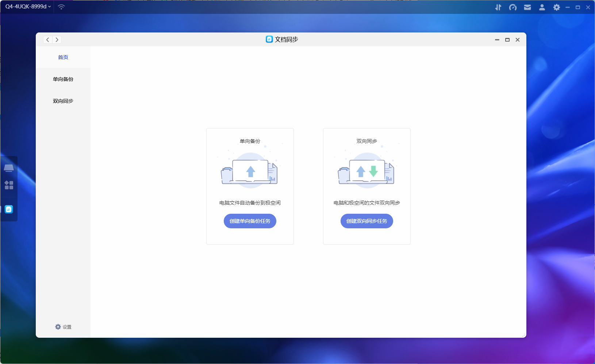Click 创建双向同步任务 button
595x364 pixels.
367,221
